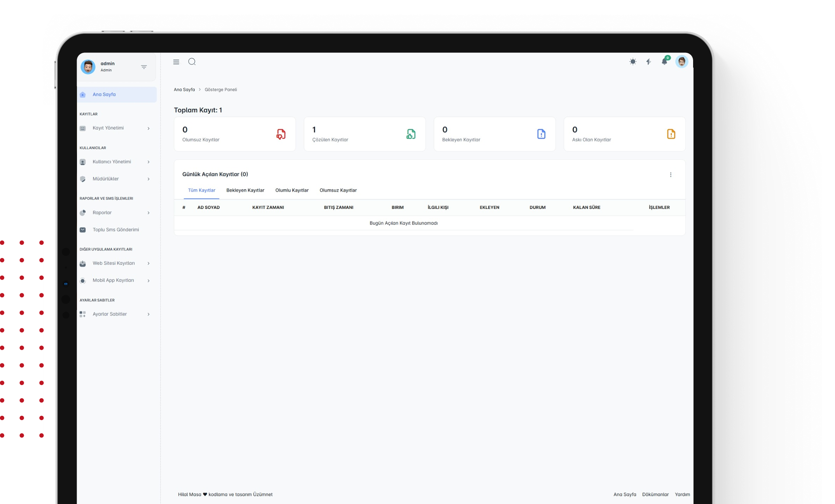Click the Müdürlükler shield icon
Screen dimensions: 835x504
tap(83, 179)
